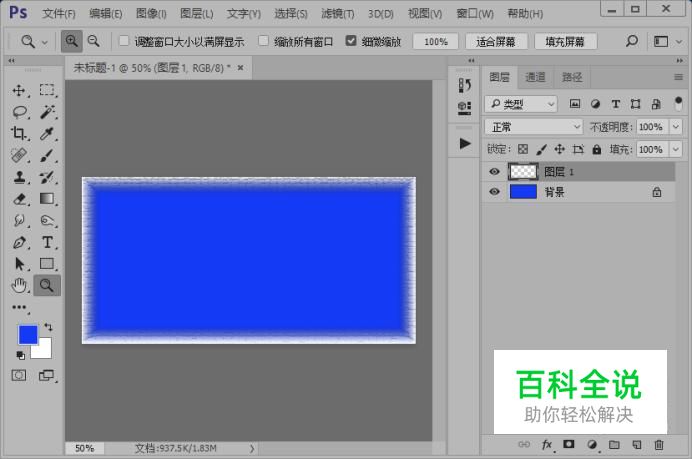The height and width of the screenshot is (459, 692).
Task: Select the Crop tool
Action: (x=19, y=133)
